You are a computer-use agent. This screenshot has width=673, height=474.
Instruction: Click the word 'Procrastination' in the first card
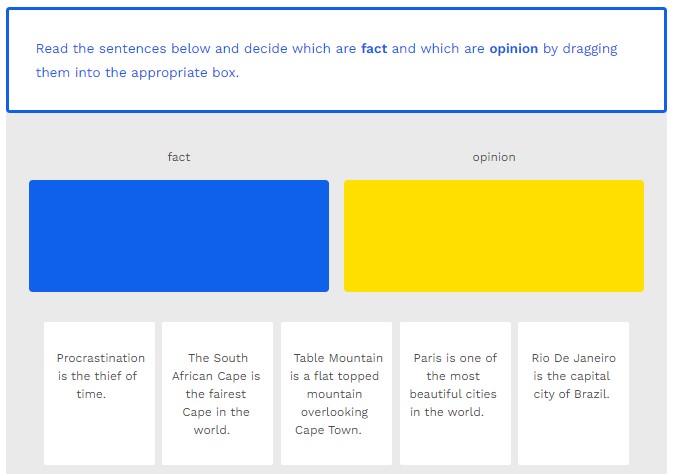point(100,358)
